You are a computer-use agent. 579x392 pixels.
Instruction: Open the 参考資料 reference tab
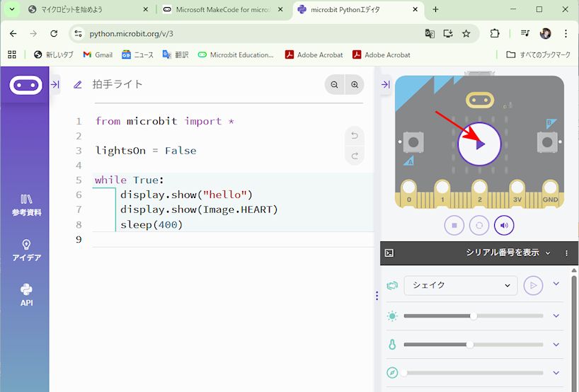point(26,205)
